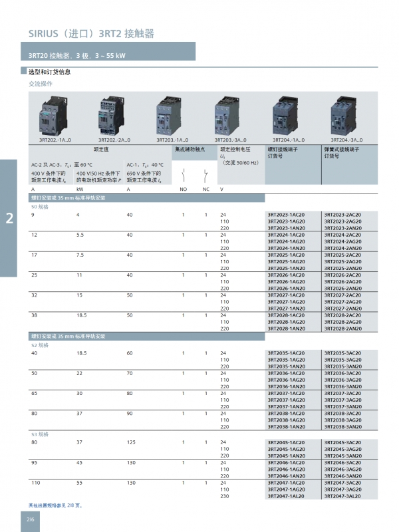Select order number 3RT2028-2AN20
The height and width of the screenshot is (532, 399).
(x=342, y=329)
